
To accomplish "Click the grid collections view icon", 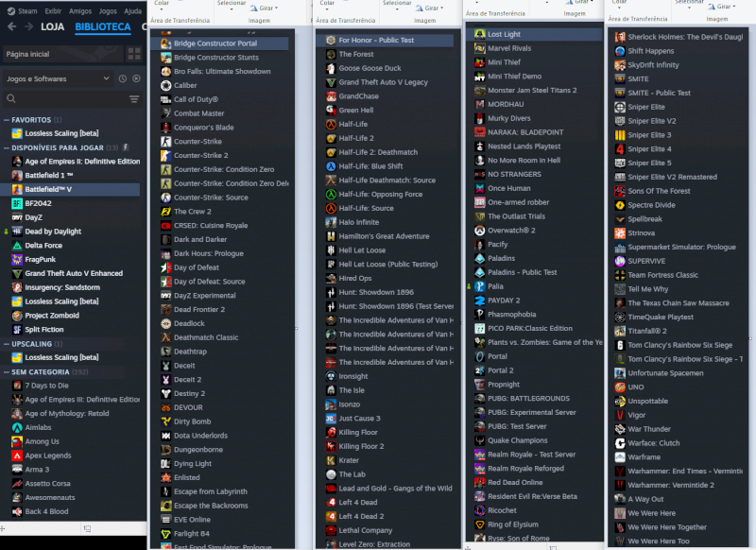I will tap(134, 54).
